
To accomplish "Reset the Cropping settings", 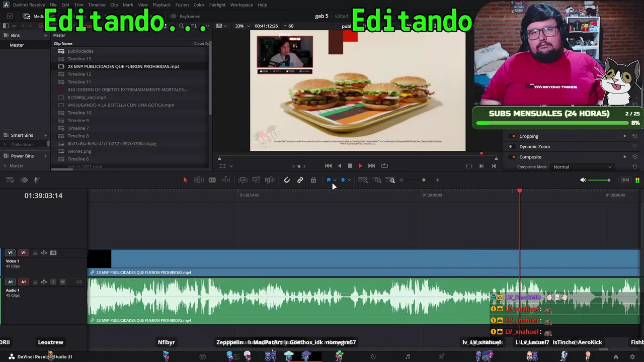I will click(x=635, y=136).
